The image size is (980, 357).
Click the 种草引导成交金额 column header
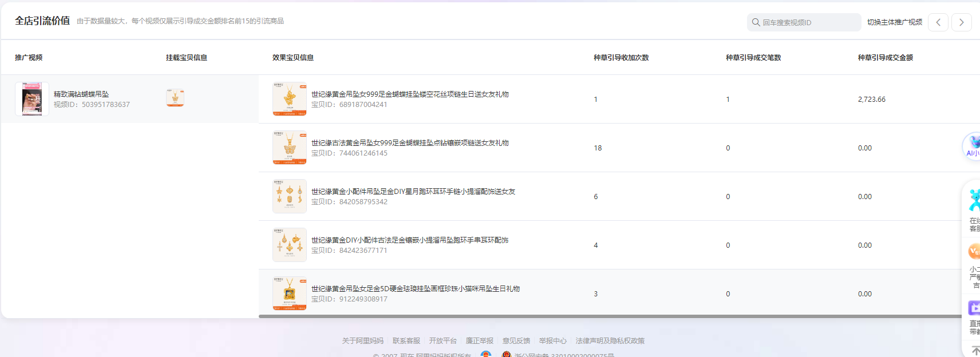click(885, 57)
